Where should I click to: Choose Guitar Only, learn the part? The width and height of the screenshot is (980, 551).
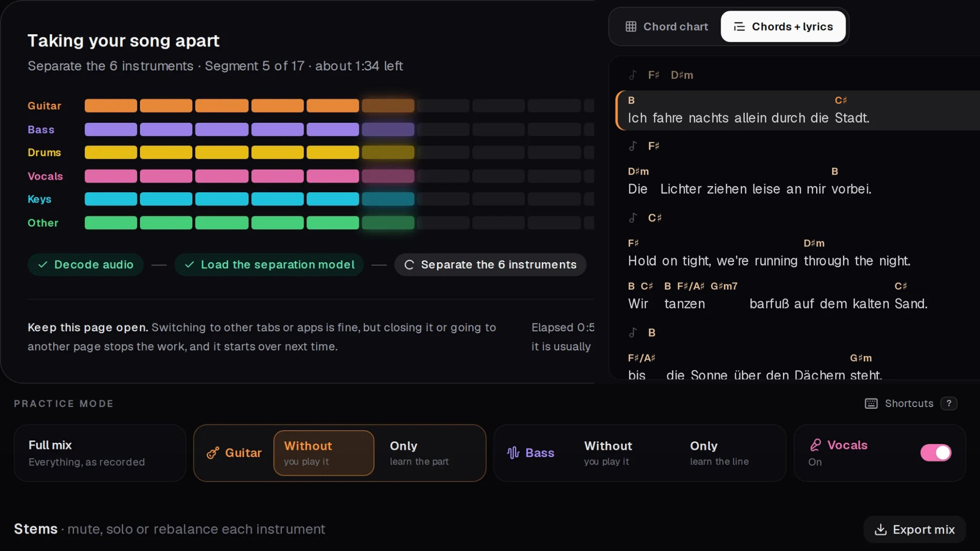pyautogui.click(x=429, y=453)
